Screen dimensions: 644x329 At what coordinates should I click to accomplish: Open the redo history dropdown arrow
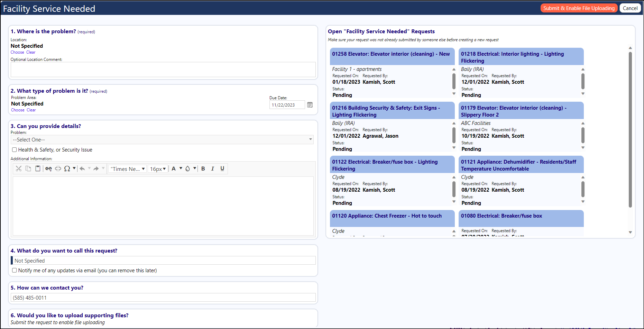(103, 168)
